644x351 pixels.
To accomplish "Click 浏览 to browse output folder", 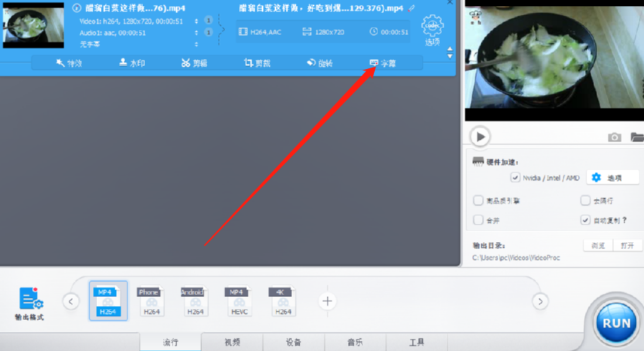I will [598, 246].
